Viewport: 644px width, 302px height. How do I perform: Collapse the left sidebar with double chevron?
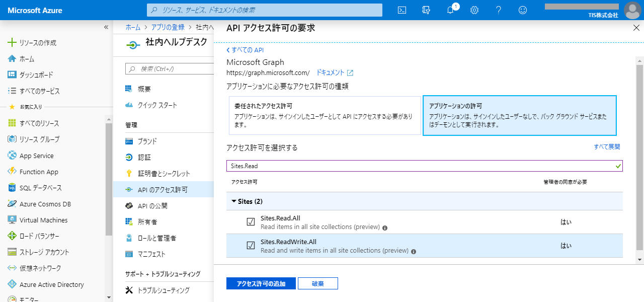[106, 27]
